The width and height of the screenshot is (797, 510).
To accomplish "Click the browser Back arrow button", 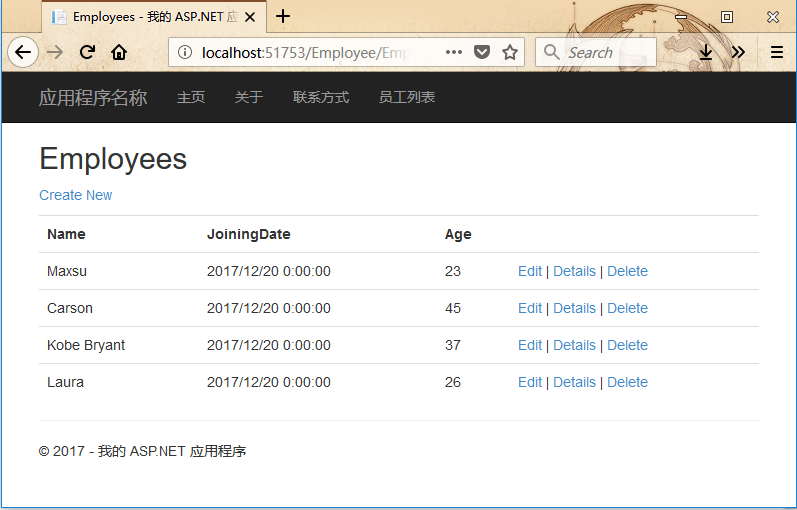I will click(x=23, y=52).
